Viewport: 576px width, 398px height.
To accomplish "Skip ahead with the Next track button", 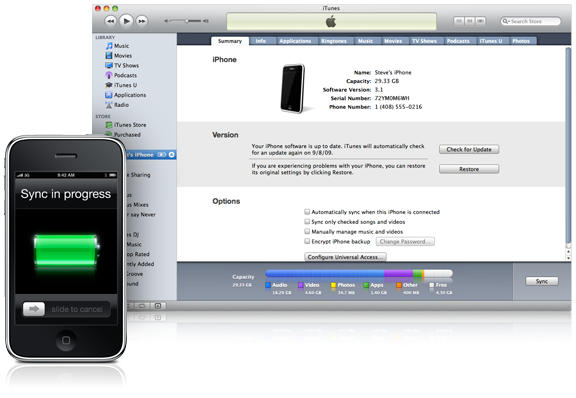I will [x=142, y=21].
